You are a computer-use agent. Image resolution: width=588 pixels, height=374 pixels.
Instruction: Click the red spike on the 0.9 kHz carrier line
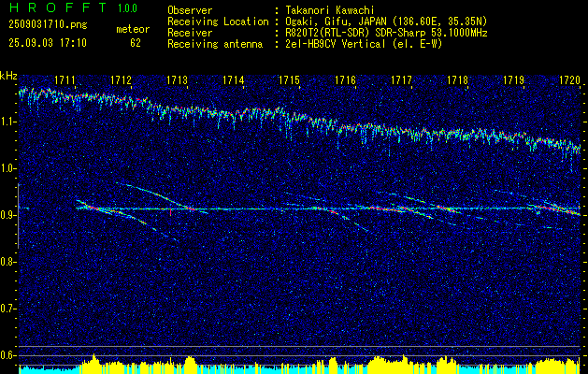[x=171, y=212]
